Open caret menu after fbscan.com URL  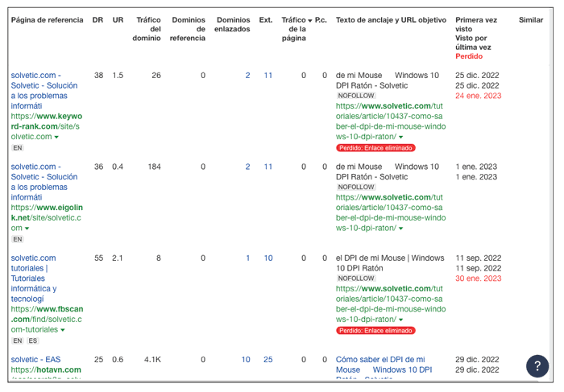(x=63, y=331)
